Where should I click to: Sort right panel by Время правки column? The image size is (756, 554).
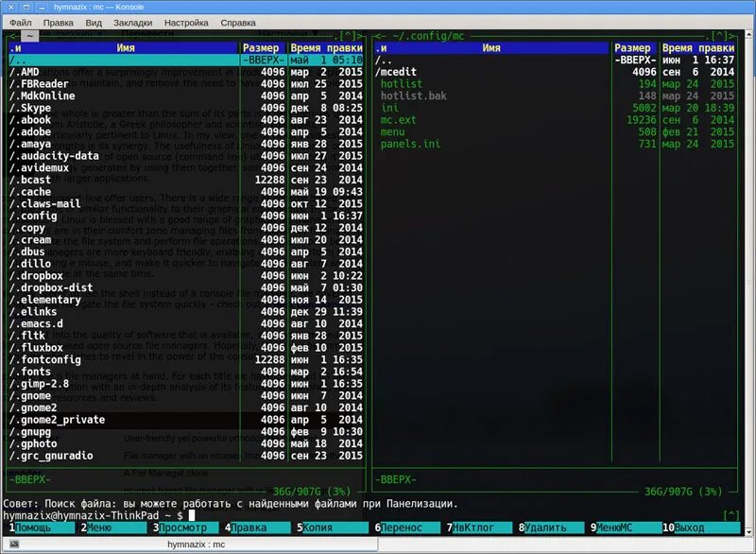coord(697,47)
